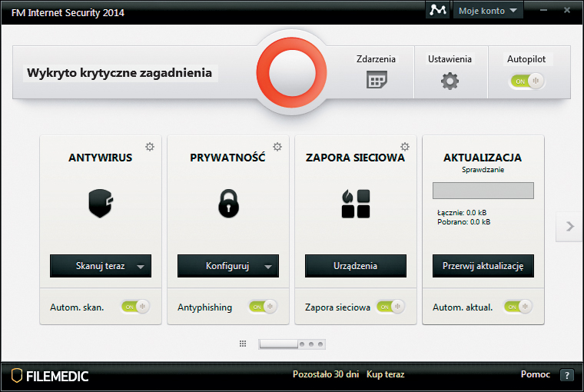This screenshot has width=584, height=392.
Task: Open the grid view of all modules
Action: (x=243, y=344)
